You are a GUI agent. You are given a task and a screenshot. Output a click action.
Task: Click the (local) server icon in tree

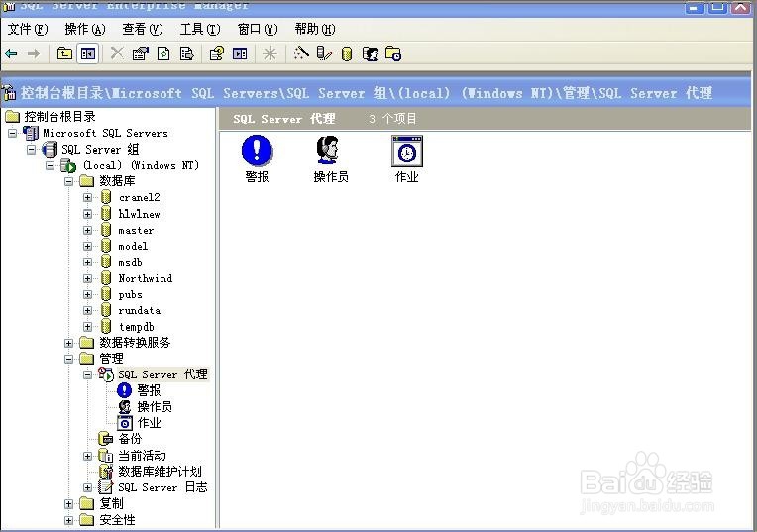68,165
